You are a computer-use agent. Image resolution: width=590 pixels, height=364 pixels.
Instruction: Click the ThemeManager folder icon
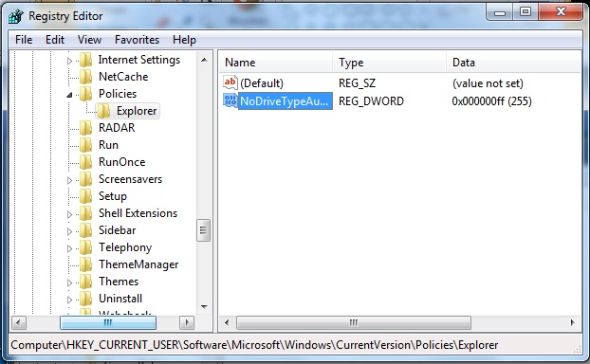tap(86, 264)
